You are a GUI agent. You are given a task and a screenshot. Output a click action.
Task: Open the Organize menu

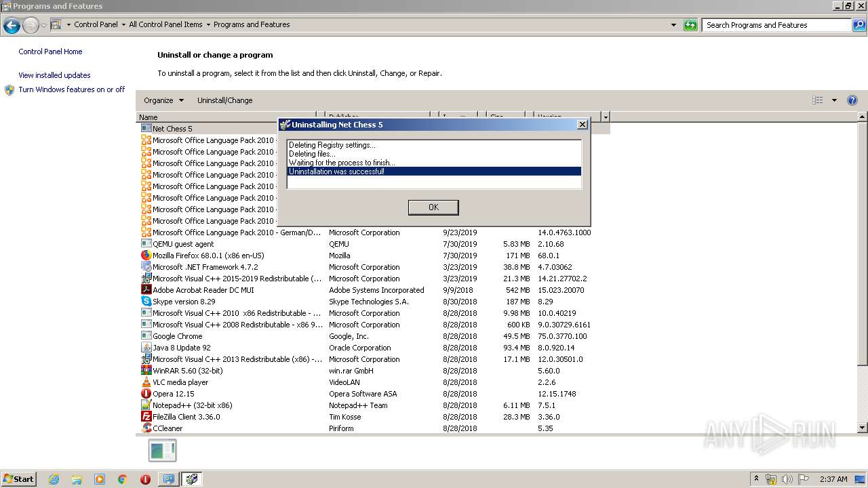click(163, 100)
